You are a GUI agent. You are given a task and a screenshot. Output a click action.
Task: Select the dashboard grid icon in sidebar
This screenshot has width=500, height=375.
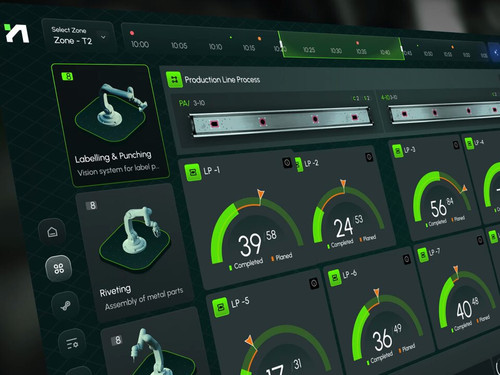(x=59, y=268)
